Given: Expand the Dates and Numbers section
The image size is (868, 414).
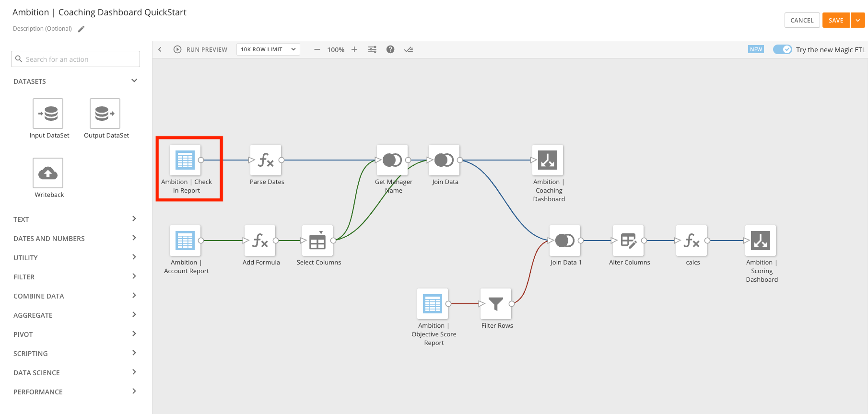Looking at the screenshot, I should click(134, 238).
